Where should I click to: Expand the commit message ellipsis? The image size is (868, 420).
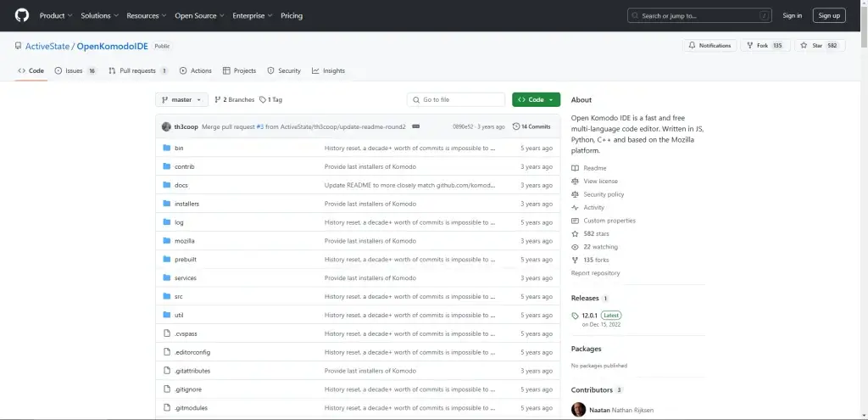[x=415, y=126]
